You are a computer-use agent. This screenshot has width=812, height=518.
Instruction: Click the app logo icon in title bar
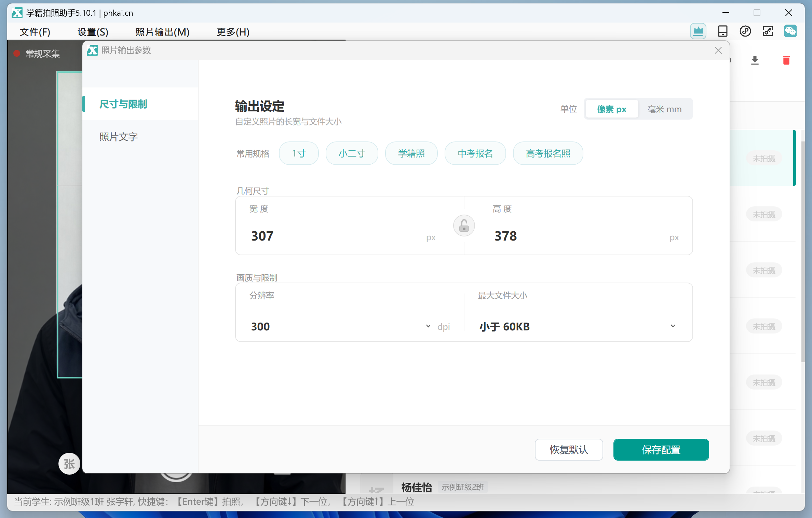17,13
